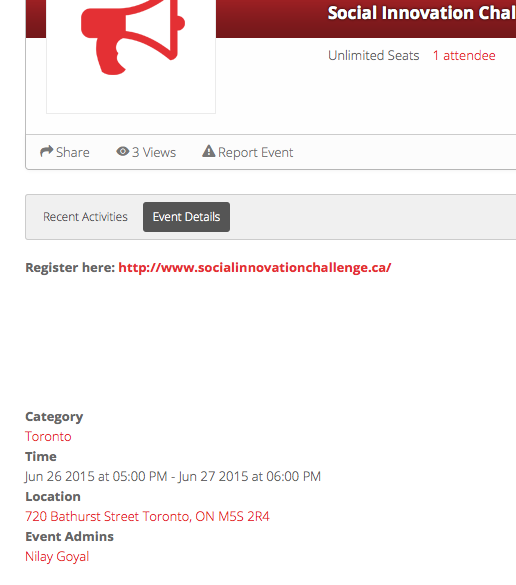Click the Social Innovation event title heading
This screenshot has width=516, height=585.
tap(422, 13)
